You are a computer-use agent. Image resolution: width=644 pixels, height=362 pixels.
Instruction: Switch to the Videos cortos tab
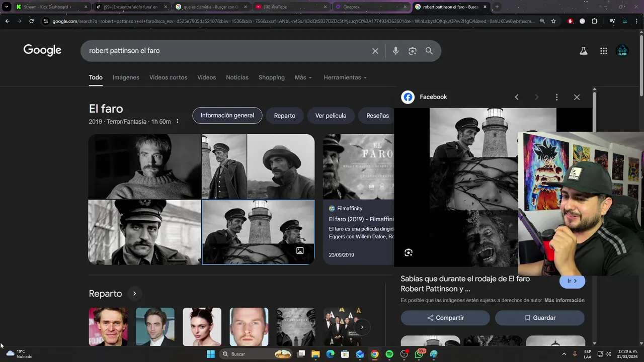coord(168,77)
